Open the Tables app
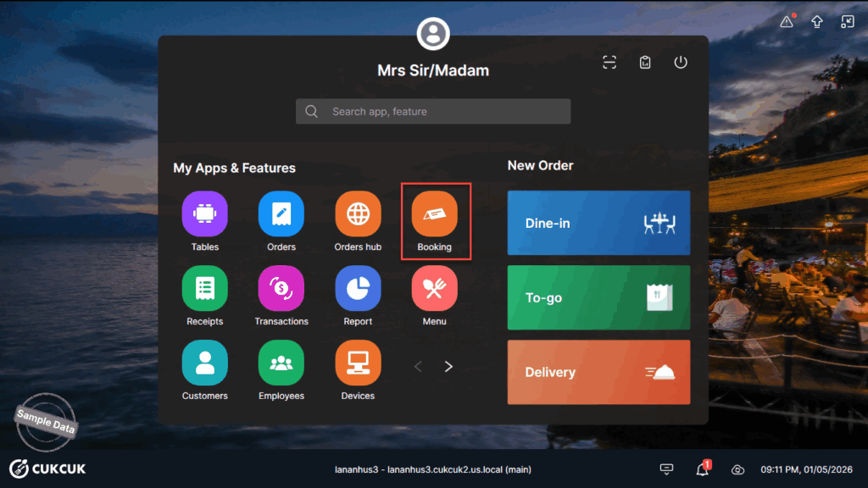 (204, 214)
